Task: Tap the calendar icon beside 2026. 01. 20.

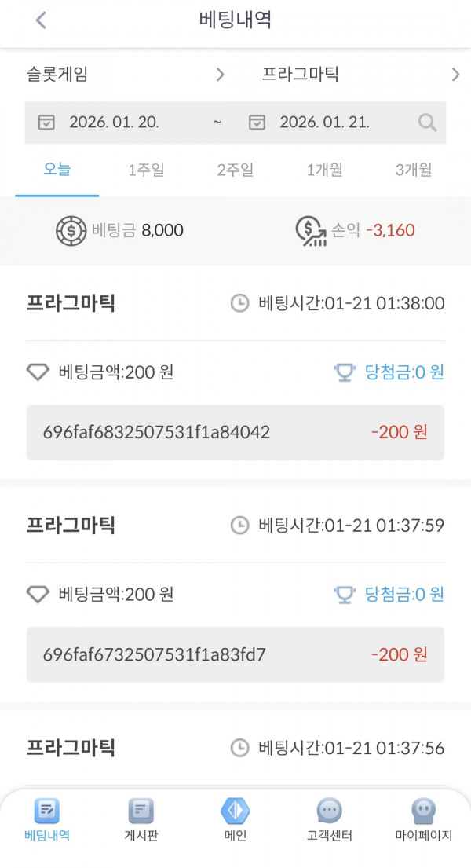Action: coord(47,122)
